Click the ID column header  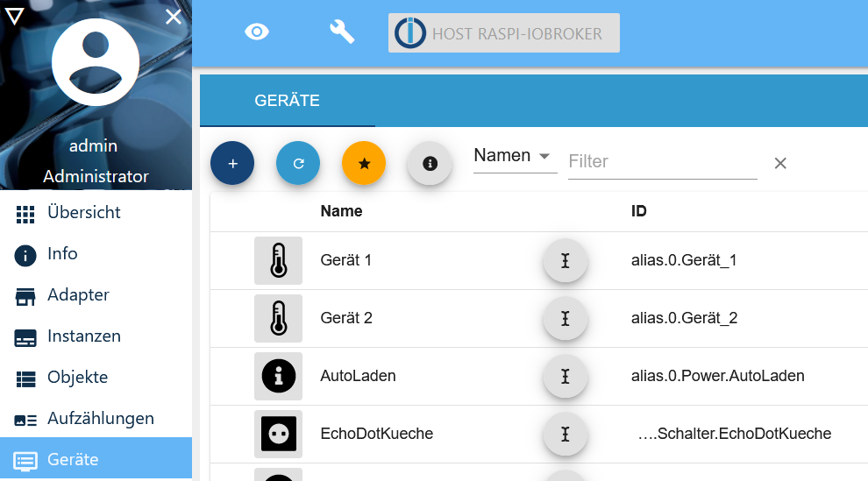[x=639, y=211]
